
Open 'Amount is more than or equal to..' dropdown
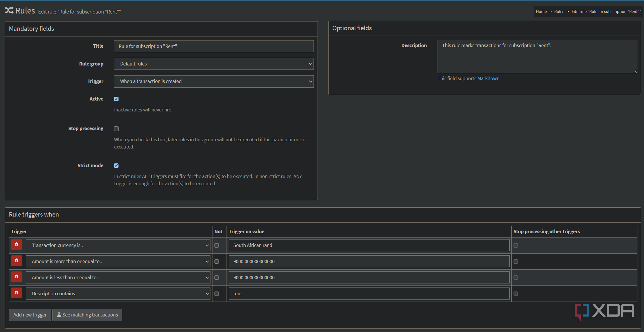[118, 261]
